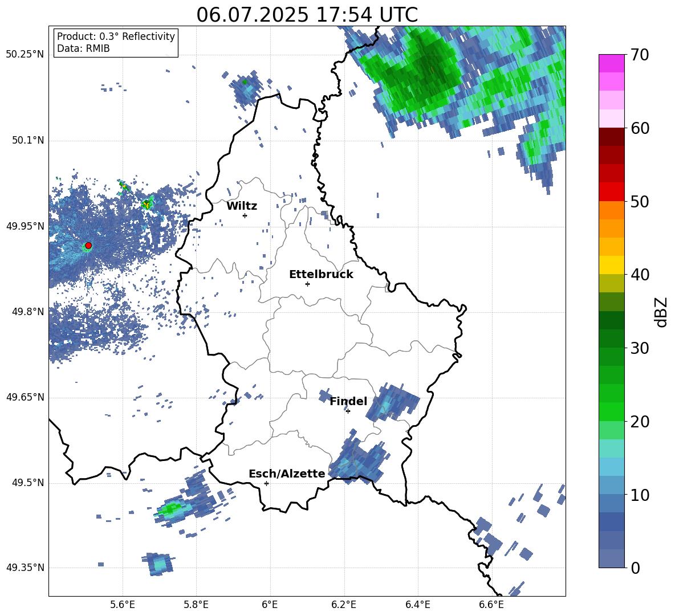Image resolution: width=675 pixels, height=616 pixels.
Task: Click the colorbar tick value 70
Action: coord(640,55)
